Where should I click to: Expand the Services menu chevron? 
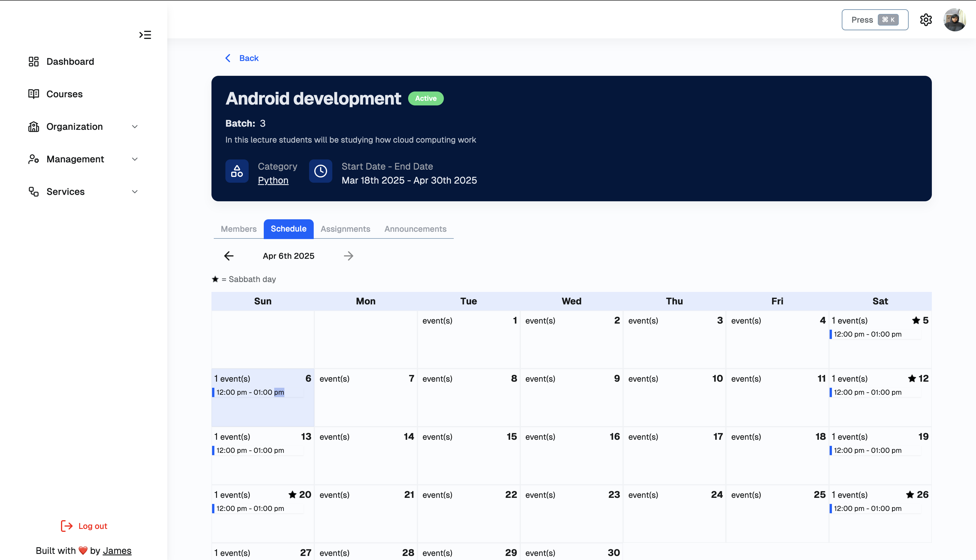pyautogui.click(x=134, y=191)
